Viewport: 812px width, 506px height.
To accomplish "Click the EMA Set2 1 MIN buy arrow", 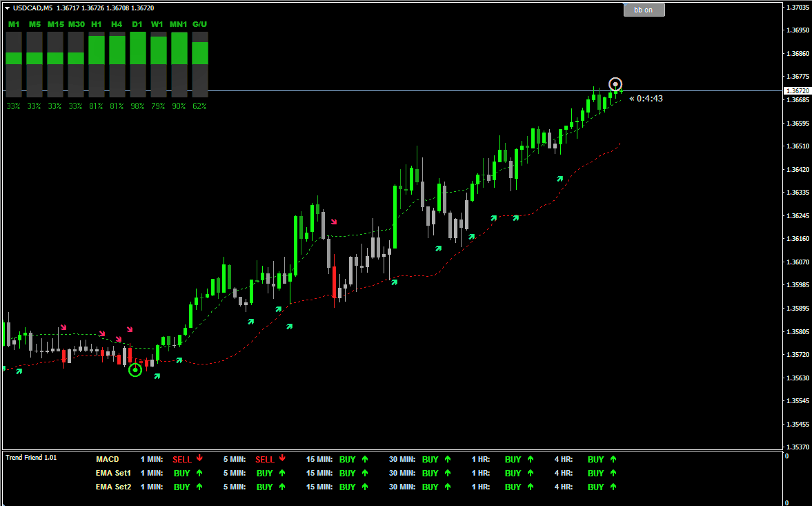I will coord(199,487).
